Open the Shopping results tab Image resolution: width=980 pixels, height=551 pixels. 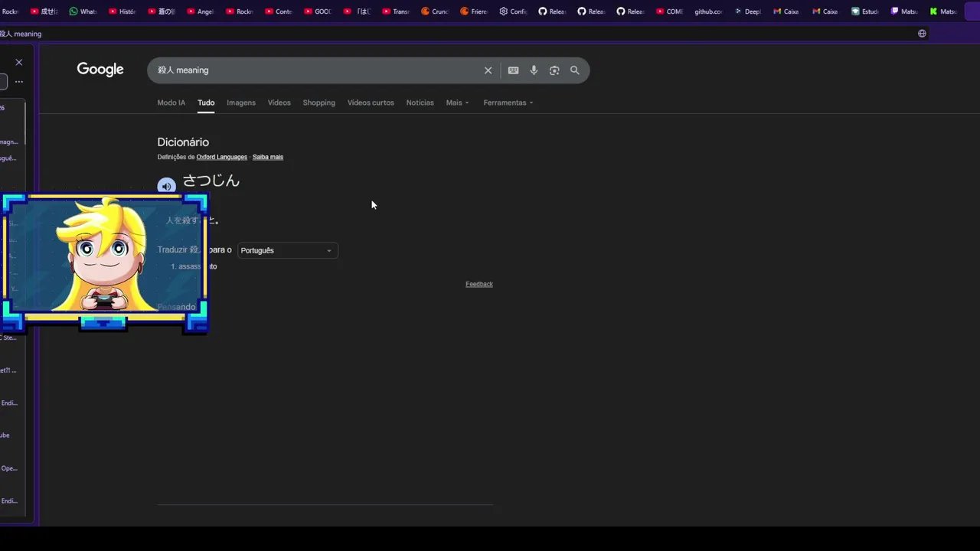point(318,103)
